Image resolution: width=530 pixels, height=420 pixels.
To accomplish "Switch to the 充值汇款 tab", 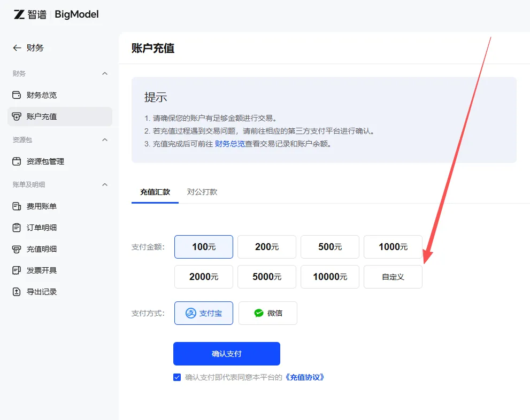I will (155, 192).
